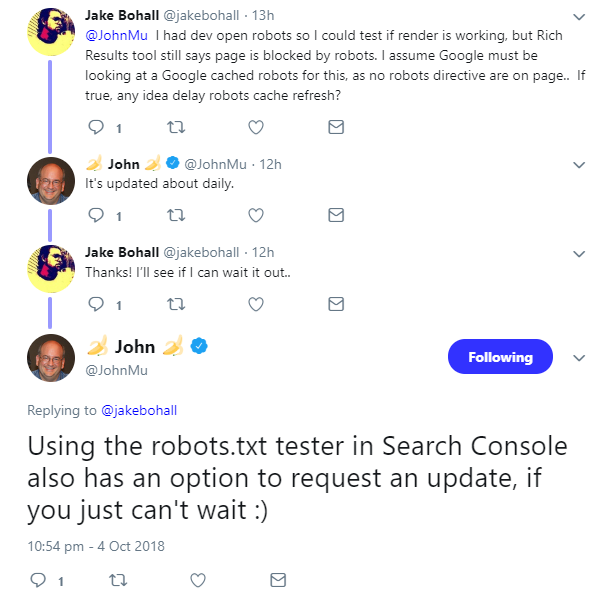Screen dimensions: 616x609
Task: Send Jake's first tweet via direct message
Action: [336, 127]
